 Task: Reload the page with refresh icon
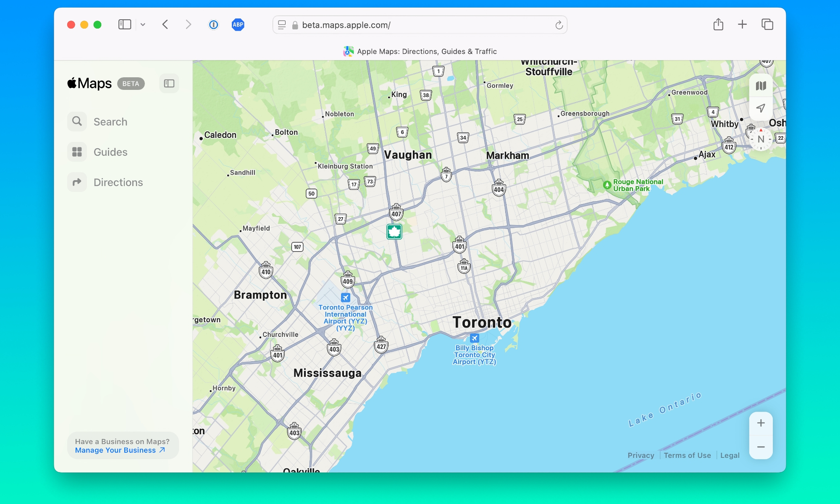[x=559, y=25]
